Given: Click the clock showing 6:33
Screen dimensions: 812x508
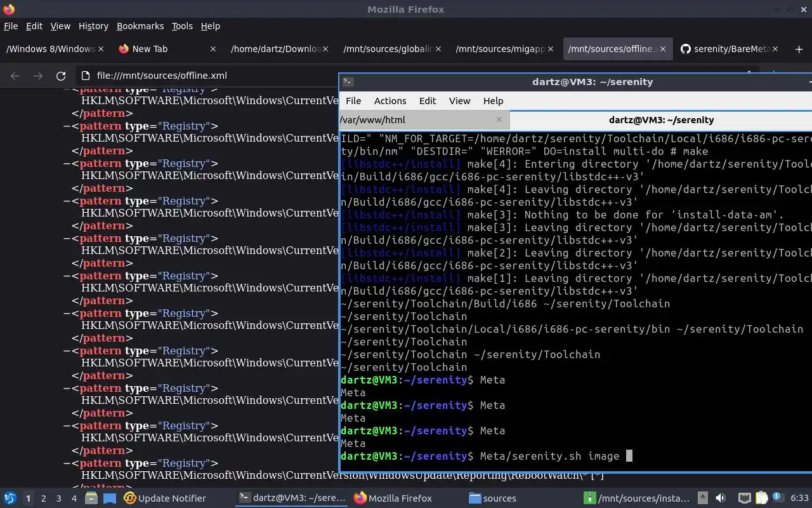Looking at the screenshot, I should pyautogui.click(x=799, y=498).
